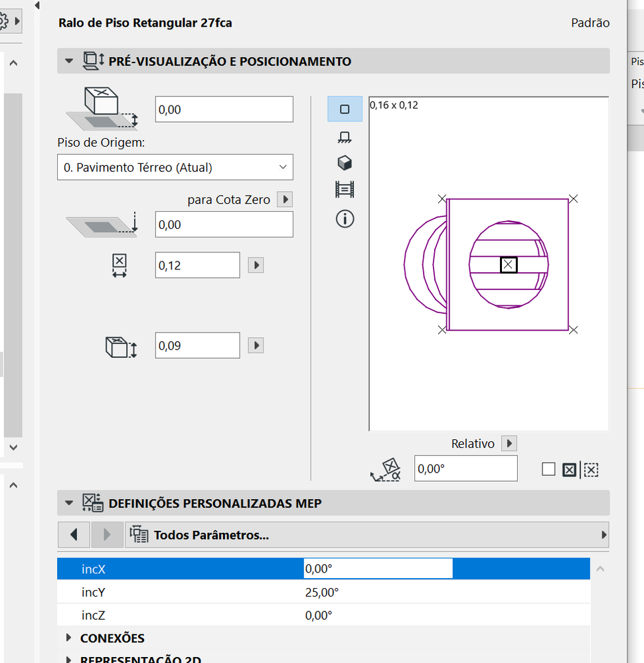Select the 2D symbol preview icon
Image resolution: width=644 pixels, height=663 pixels.
point(345,109)
